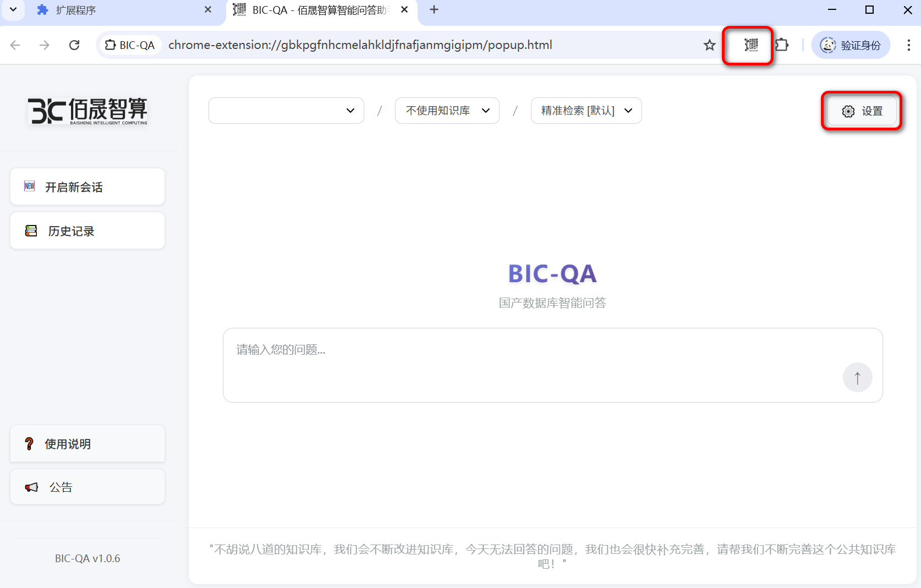Bookmark the page with the star icon
The width and height of the screenshot is (921, 588).
(710, 45)
